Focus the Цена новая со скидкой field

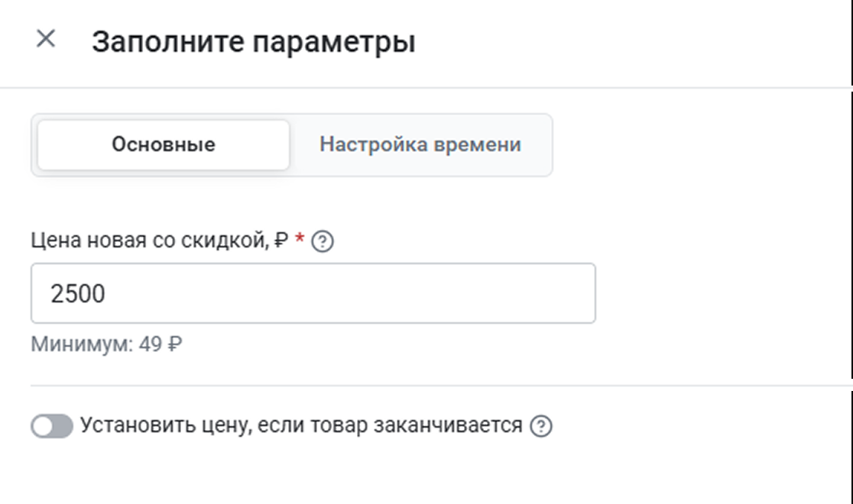click(x=313, y=293)
